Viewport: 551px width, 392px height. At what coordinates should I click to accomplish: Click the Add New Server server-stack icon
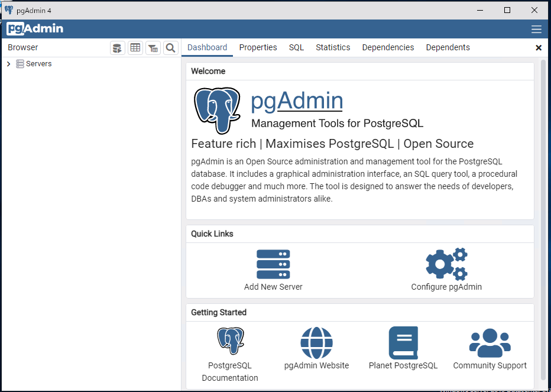point(273,264)
